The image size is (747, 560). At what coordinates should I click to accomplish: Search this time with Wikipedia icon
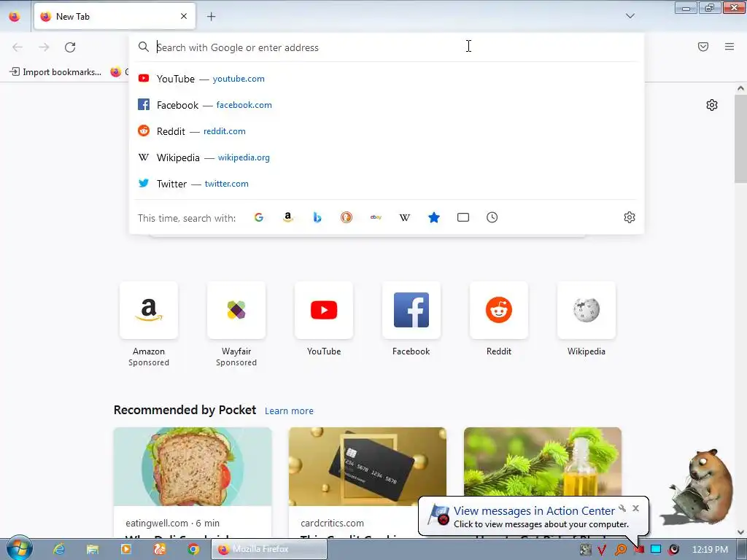[404, 217]
